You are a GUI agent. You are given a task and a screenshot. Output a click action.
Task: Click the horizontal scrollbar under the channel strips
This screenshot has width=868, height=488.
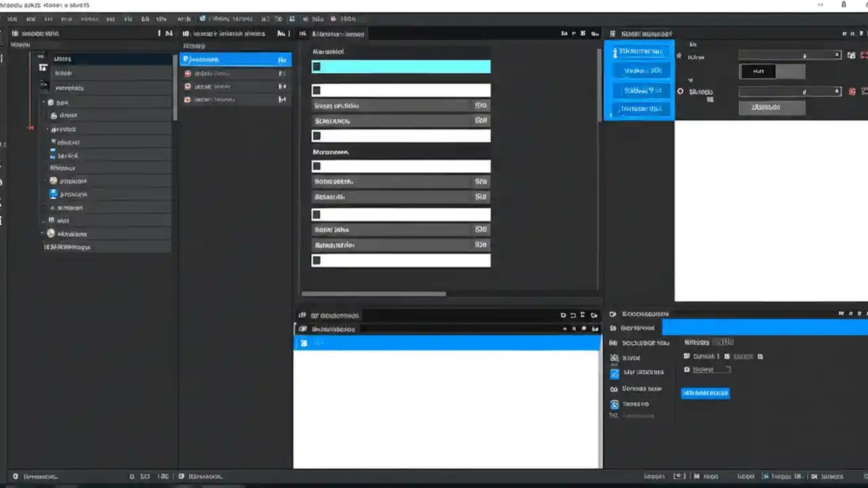point(373,293)
